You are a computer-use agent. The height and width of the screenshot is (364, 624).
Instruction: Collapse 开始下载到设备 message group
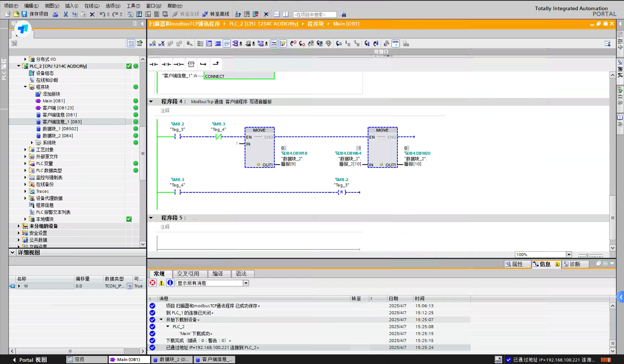161,320
